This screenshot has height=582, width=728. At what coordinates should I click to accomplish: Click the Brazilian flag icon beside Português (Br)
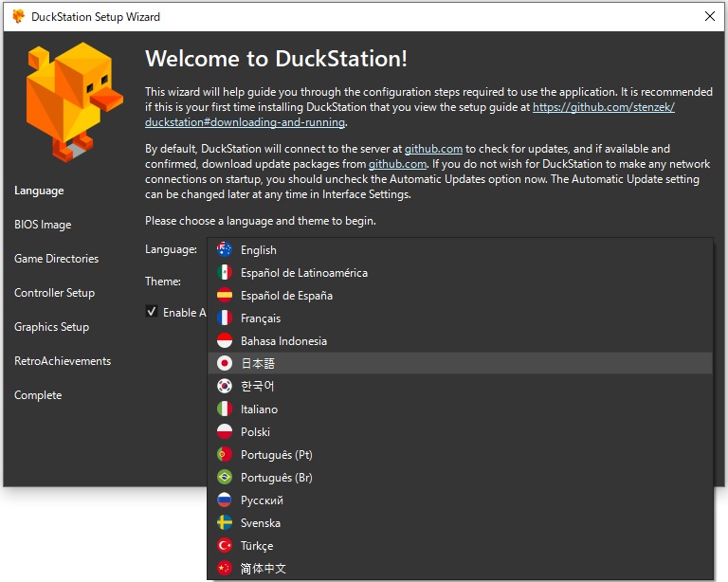coord(225,477)
